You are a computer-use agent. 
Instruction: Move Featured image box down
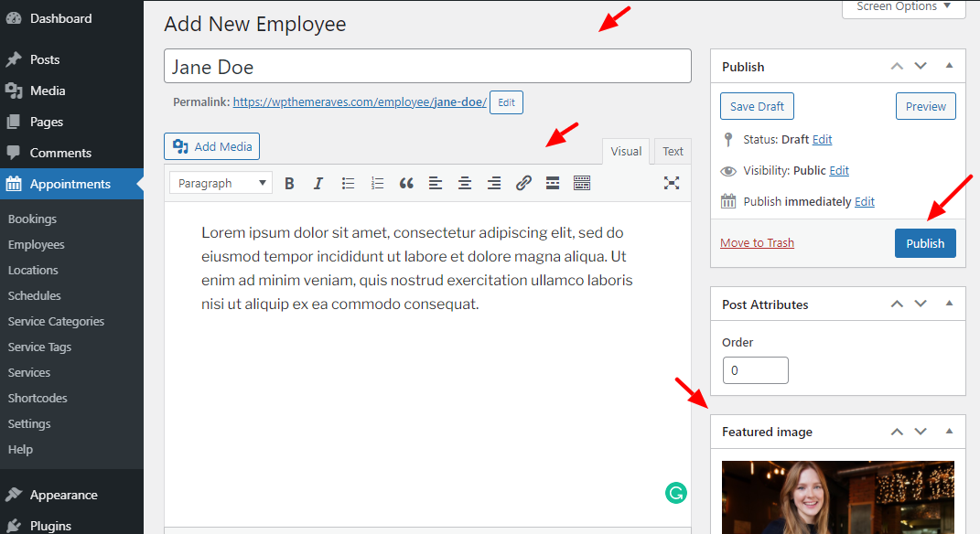[x=921, y=432]
